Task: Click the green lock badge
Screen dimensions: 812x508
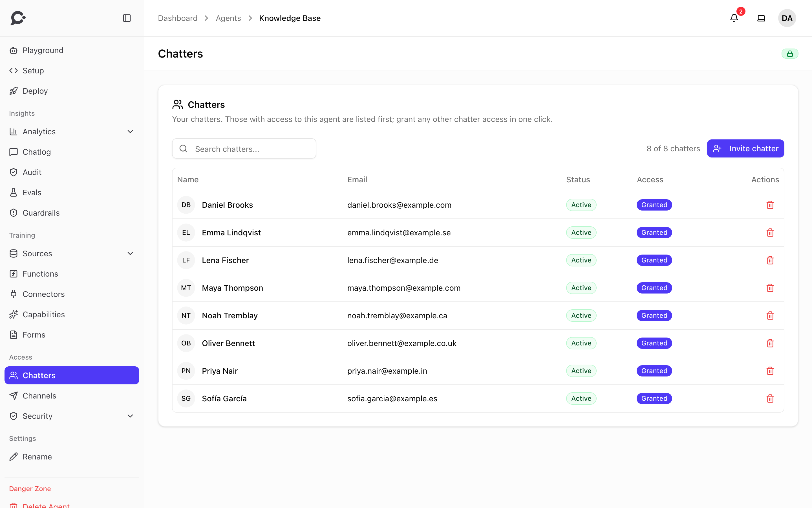Action: coord(790,54)
